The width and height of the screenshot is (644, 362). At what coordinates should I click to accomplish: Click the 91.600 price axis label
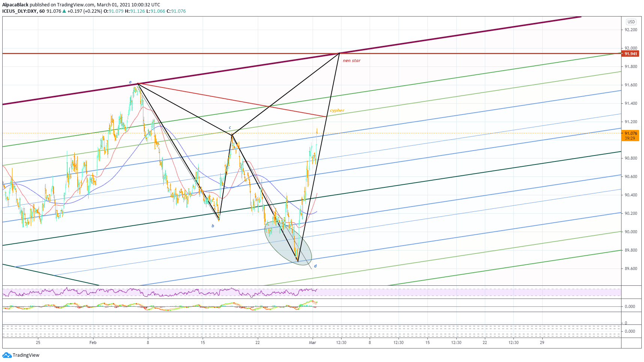631,85
